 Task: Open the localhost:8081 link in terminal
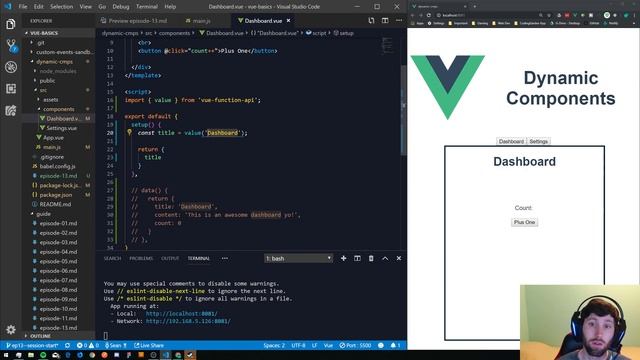click(x=182, y=313)
